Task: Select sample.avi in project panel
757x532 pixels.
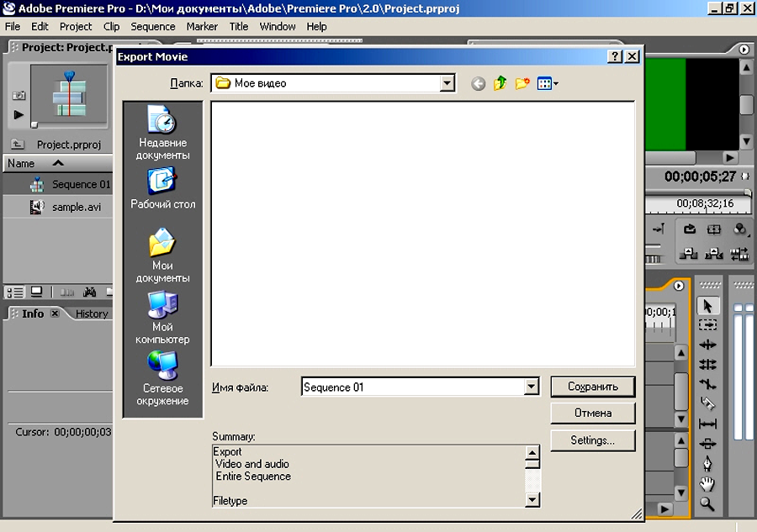Action: tap(58, 208)
